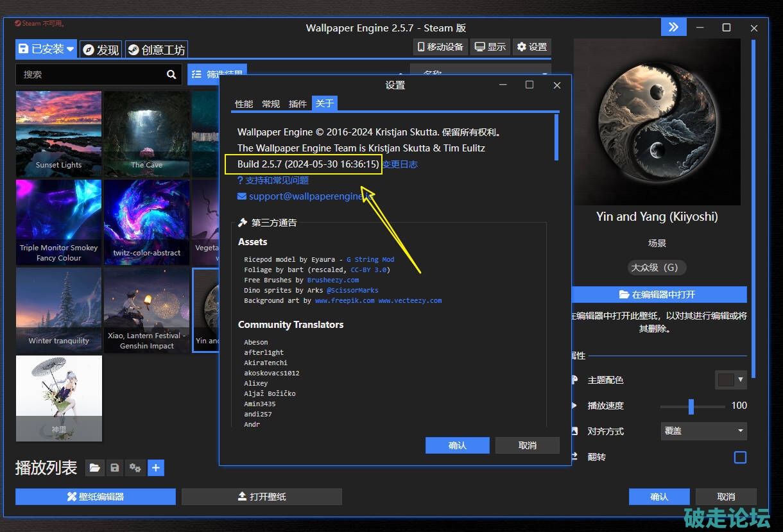Open 设置 gear settings button
The image size is (783, 532).
click(x=531, y=47)
